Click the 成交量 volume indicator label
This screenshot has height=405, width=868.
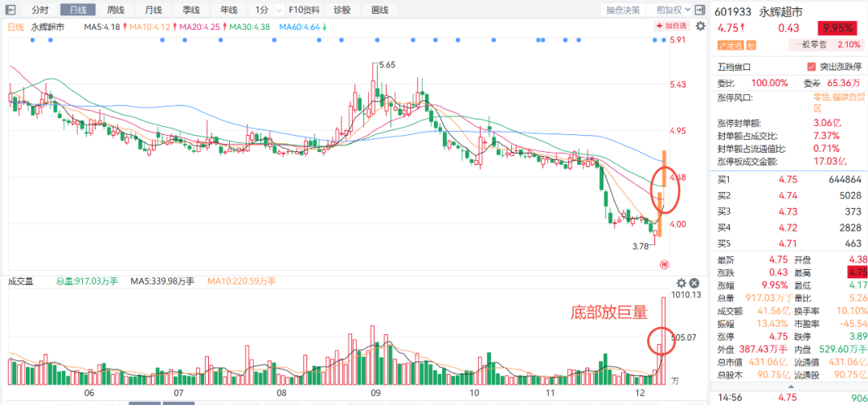click(x=20, y=281)
